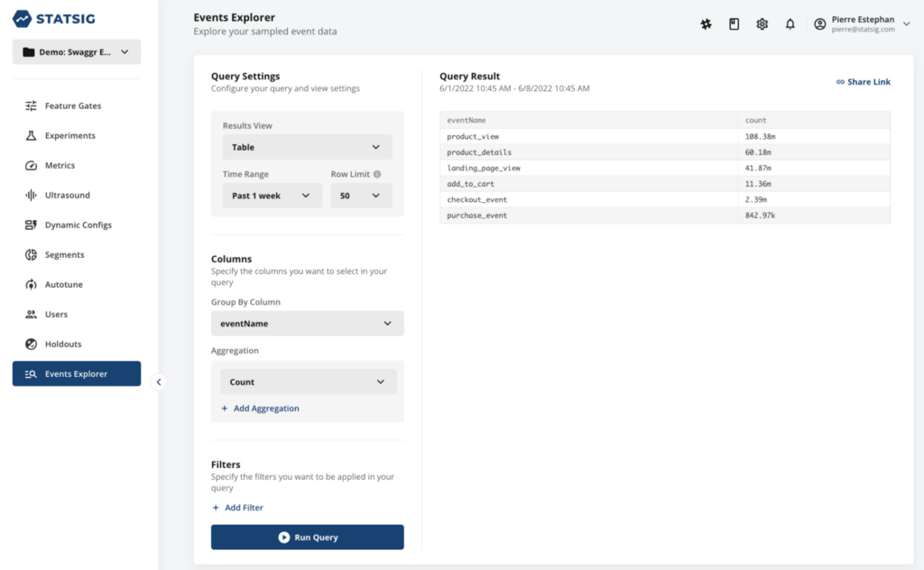Click the Row Limit info icon
The width and height of the screenshot is (924, 570).
377,174
